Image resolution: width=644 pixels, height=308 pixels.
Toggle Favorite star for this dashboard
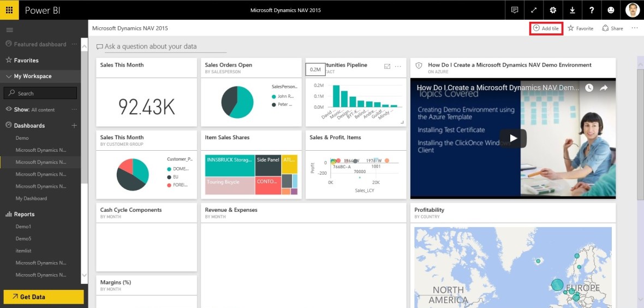(x=580, y=28)
